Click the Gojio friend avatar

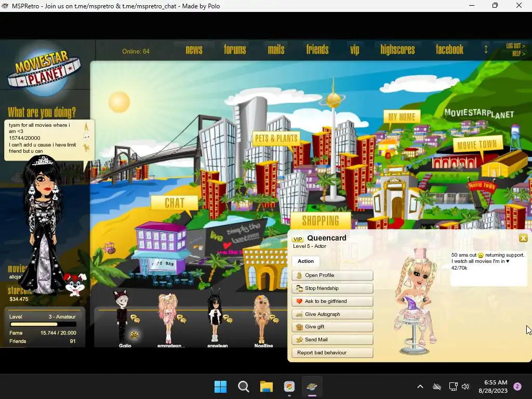122,315
